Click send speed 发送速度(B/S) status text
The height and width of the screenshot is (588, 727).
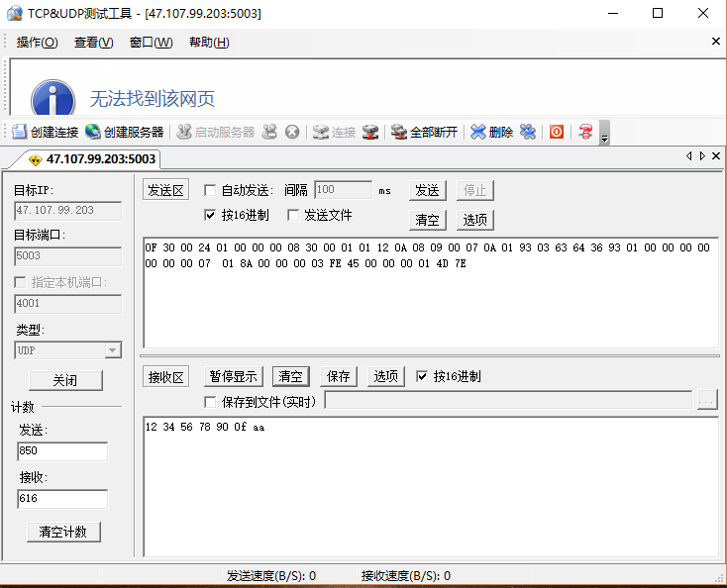click(271, 576)
